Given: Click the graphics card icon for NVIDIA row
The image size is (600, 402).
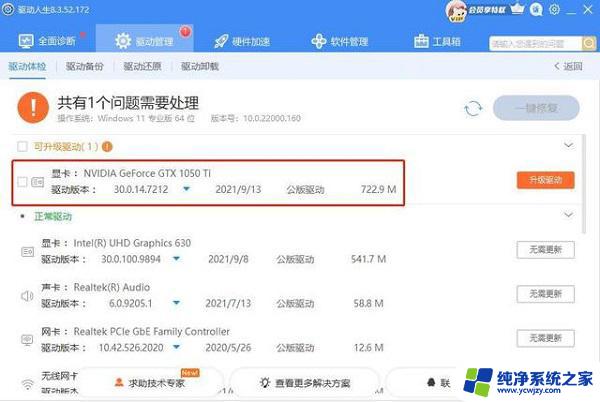Looking at the screenshot, I should 38,182.
